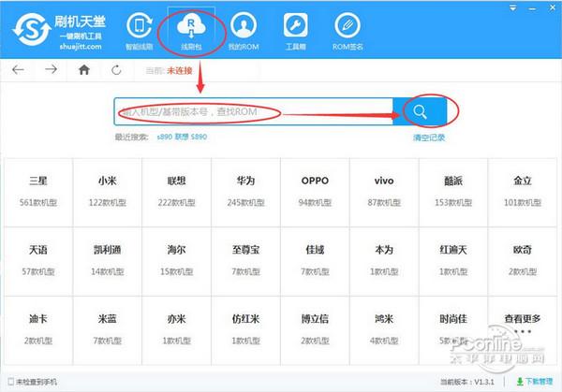
Task: Click the 刷机天堂 logo icon
Action: [x=32, y=29]
